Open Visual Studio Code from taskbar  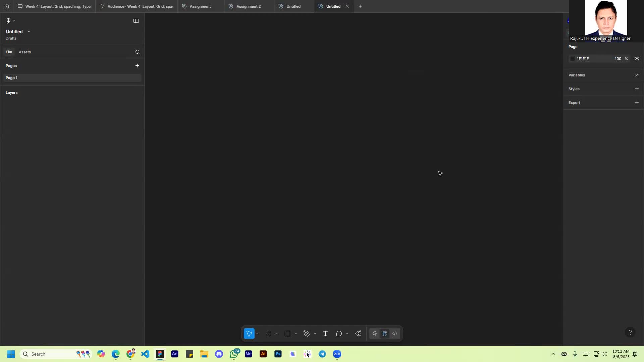(145, 354)
